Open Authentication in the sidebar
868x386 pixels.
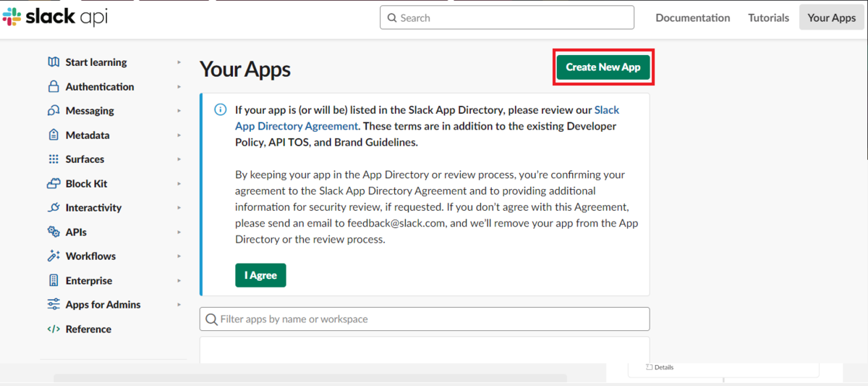100,87
